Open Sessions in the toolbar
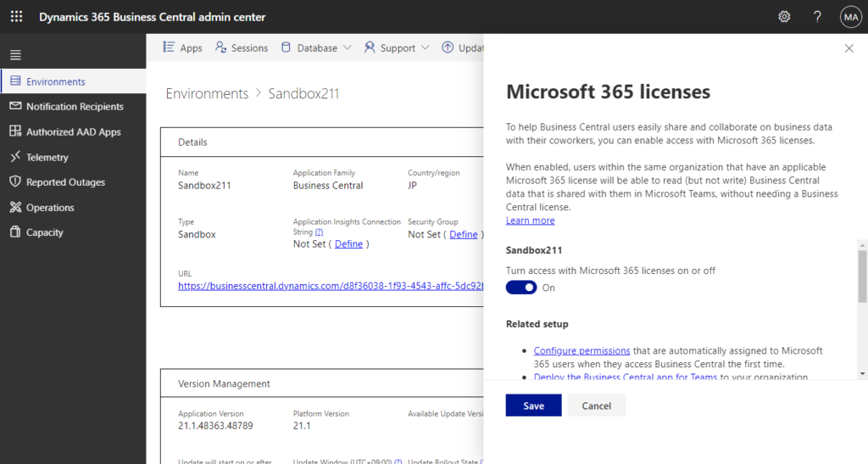 coord(242,48)
